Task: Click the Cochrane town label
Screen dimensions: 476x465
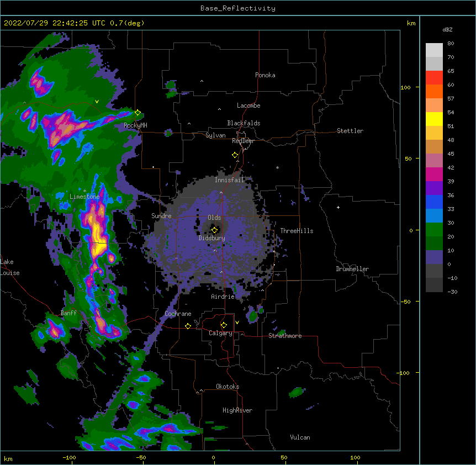Action: (x=178, y=314)
